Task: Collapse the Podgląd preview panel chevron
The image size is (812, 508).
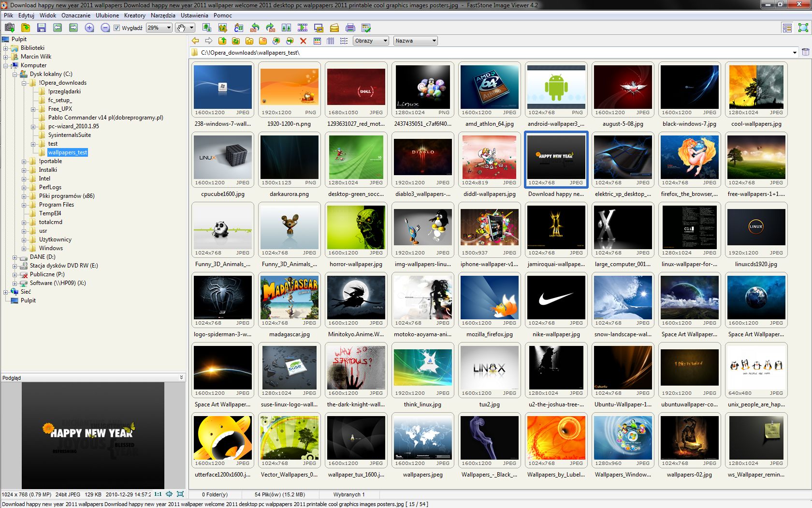Action: tap(182, 377)
